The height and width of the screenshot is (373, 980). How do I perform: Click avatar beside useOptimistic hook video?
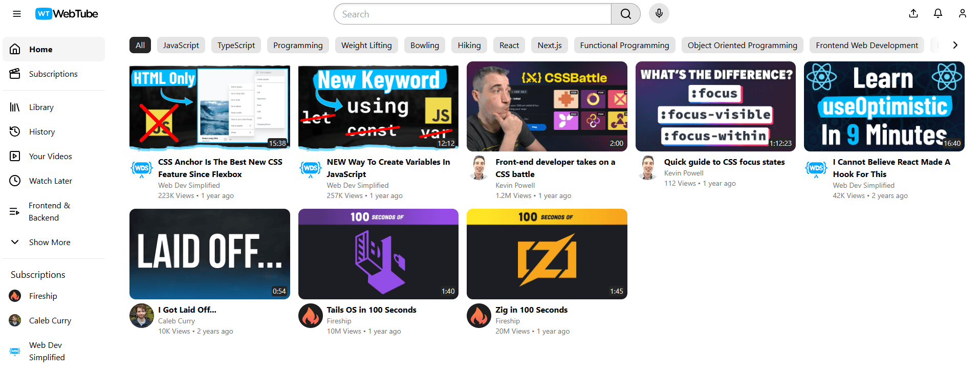816,168
